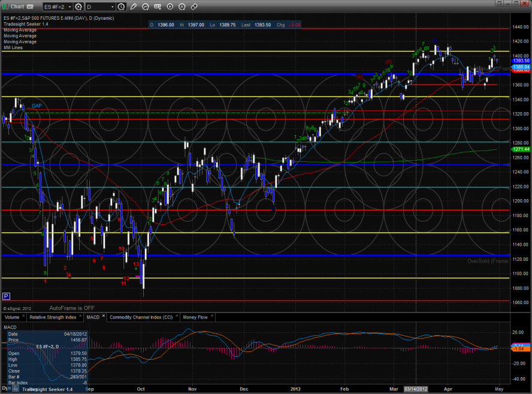Screen dimensions: 532x394
Task: Open the D interval dropdown
Action: (x=99, y=7)
